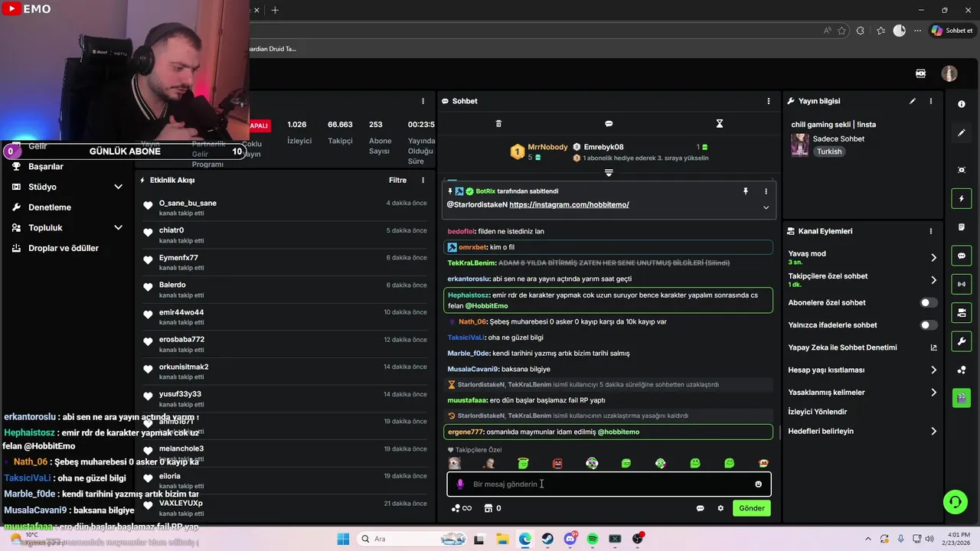This screenshot has height=551, width=980.
Task: Click the info icon in right sidebar
Action: pos(962,104)
